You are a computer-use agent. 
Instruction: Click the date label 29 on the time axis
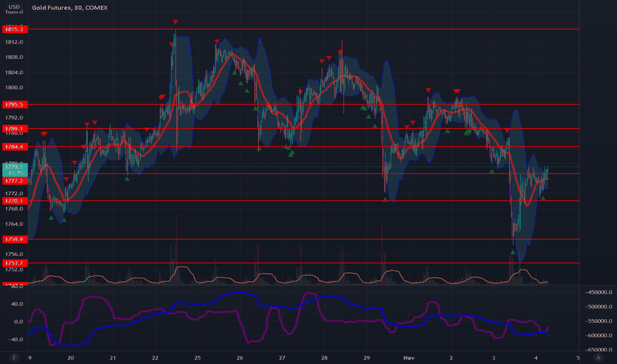[366, 357]
